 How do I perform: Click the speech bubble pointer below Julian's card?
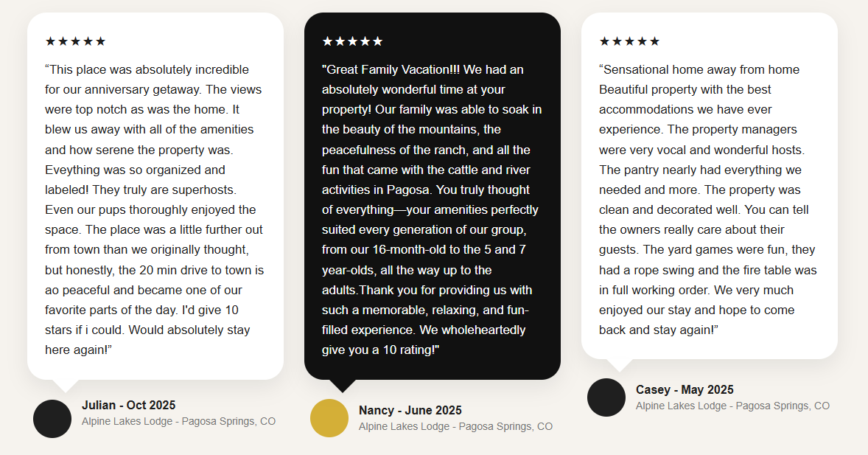[66, 384]
